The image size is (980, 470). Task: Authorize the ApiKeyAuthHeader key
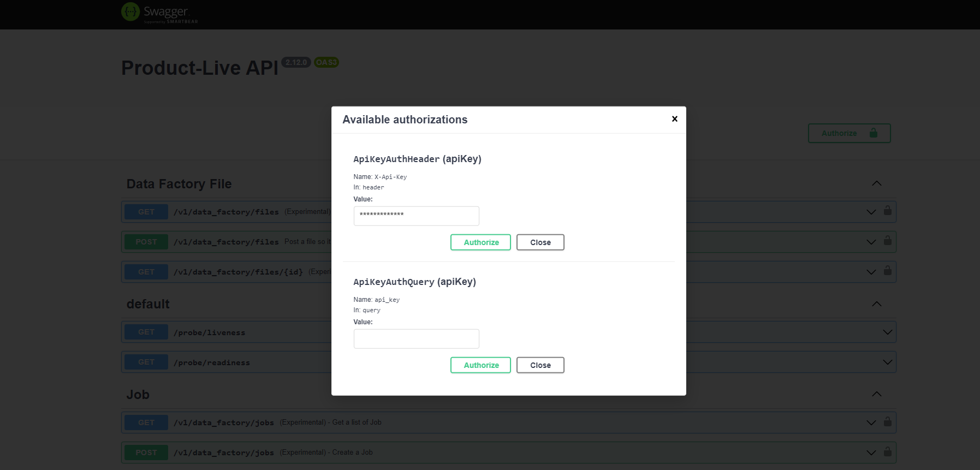480,242
